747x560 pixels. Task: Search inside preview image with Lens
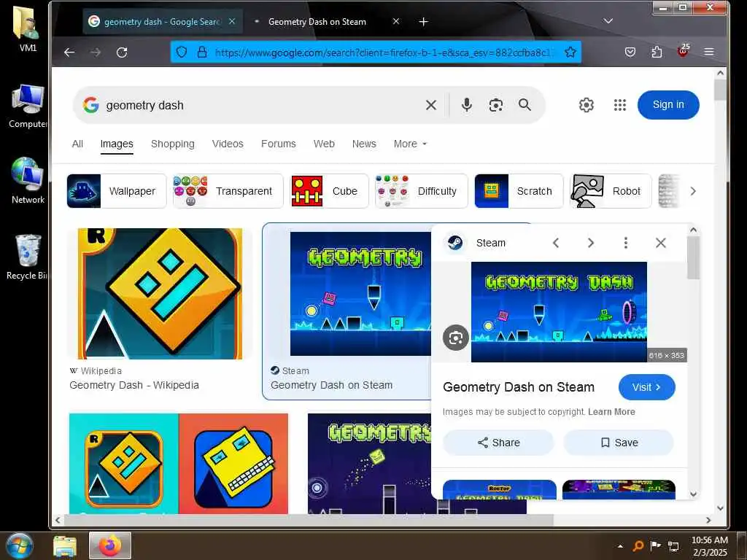point(456,338)
